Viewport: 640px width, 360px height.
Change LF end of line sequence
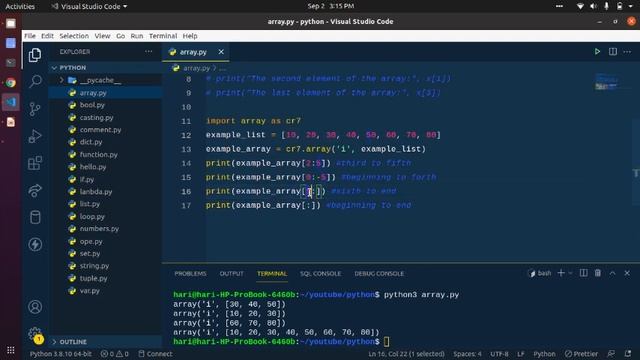521,353
